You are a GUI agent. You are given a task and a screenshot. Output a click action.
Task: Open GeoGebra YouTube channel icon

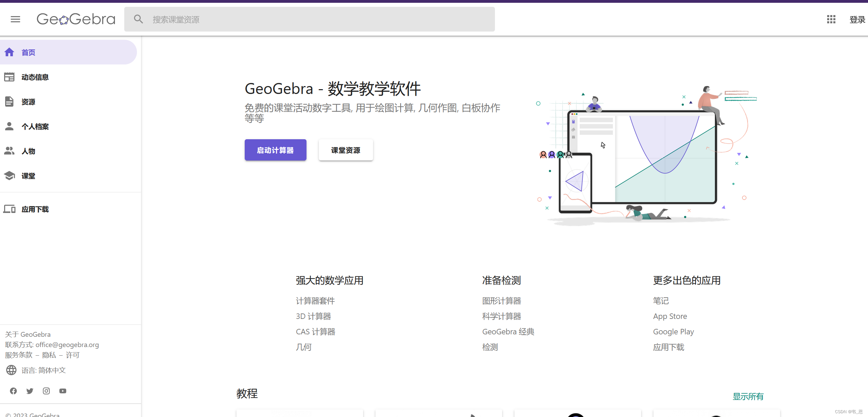[x=63, y=391]
